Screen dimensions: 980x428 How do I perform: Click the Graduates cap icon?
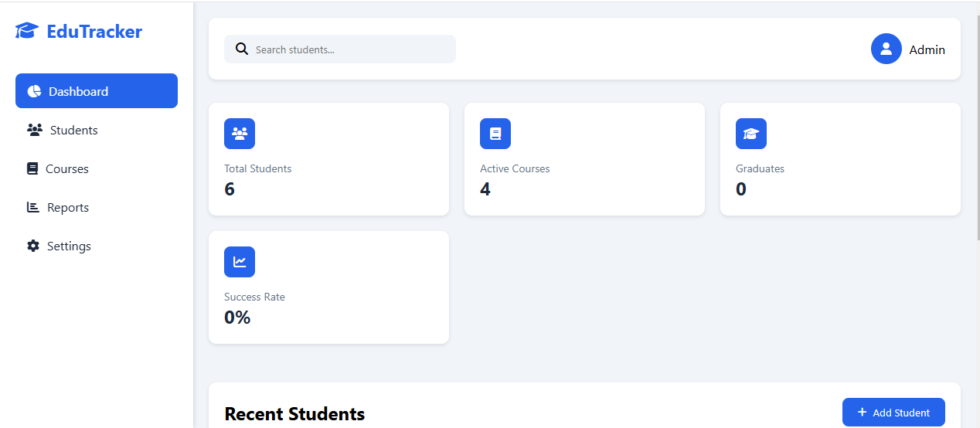click(x=751, y=134)
